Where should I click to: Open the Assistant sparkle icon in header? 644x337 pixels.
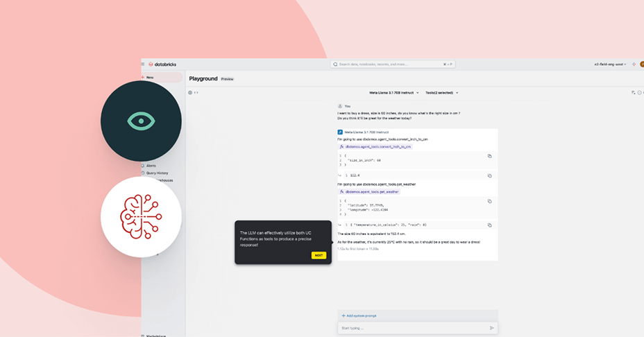634,64
